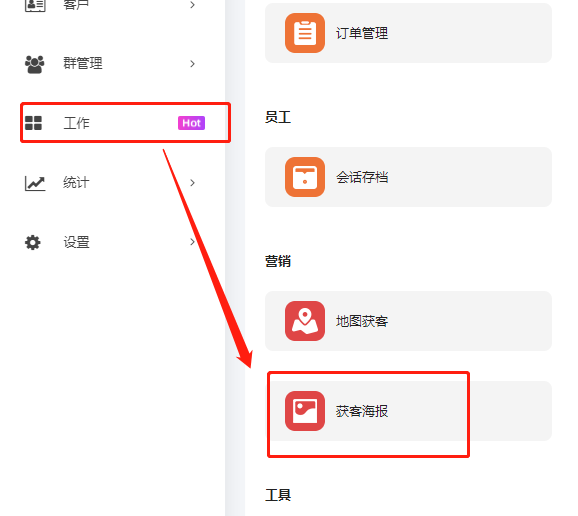
Task: Click the 统计 line chart icon
Action: 35,183
